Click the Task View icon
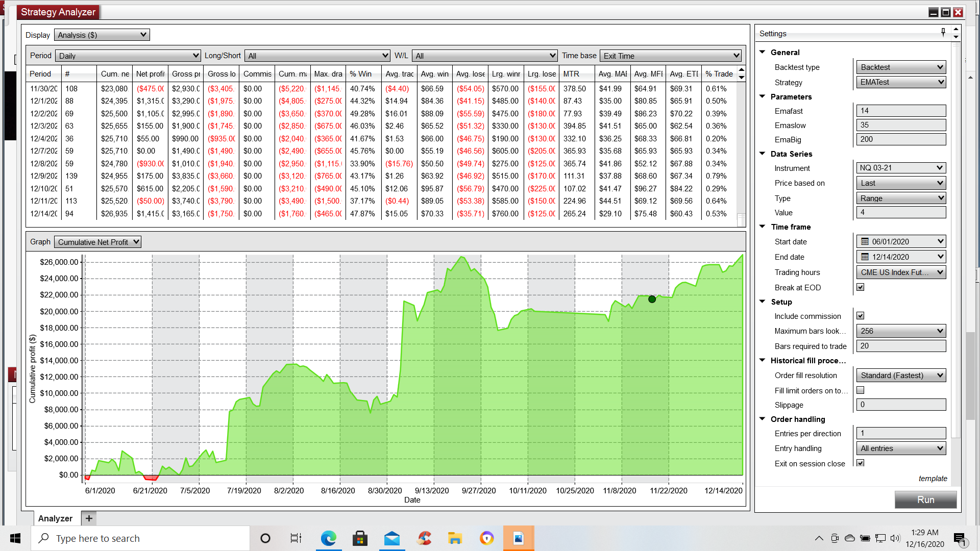Viewport: 980px width, 551px height. tap(296, 538)
